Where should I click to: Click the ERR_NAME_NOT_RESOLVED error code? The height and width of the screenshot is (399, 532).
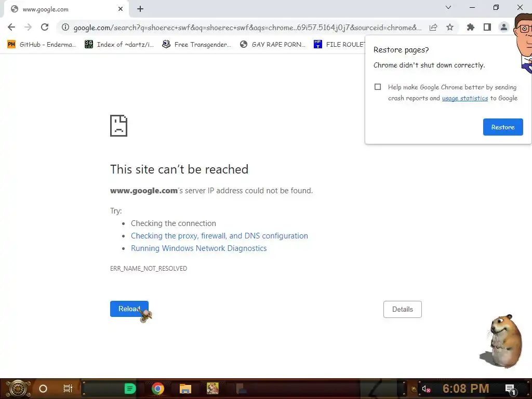(149, 269)
